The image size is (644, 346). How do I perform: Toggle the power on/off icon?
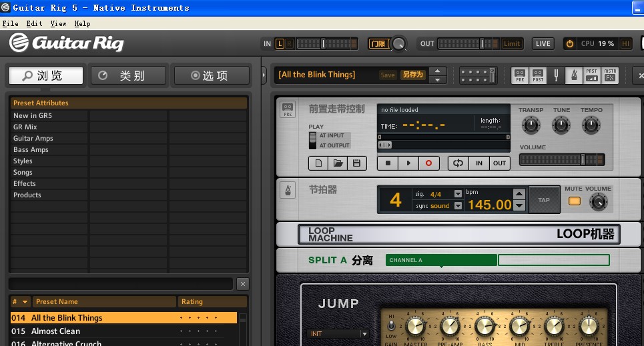[x=570, y=43]
